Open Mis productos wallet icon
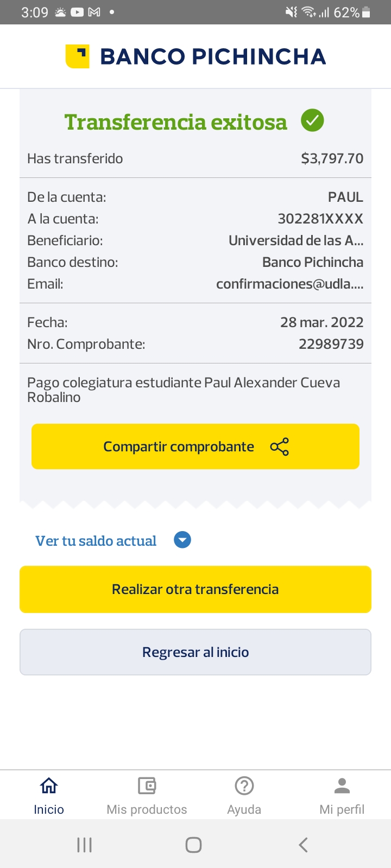Image resolution: width=391 pixels, height=868 pixels. point(147,785)
